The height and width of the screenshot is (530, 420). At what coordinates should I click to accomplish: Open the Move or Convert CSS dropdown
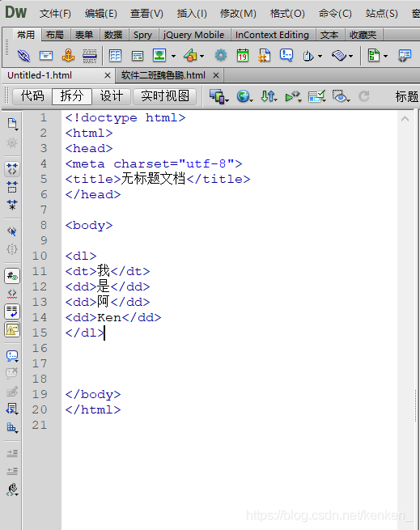click(12, 427)
